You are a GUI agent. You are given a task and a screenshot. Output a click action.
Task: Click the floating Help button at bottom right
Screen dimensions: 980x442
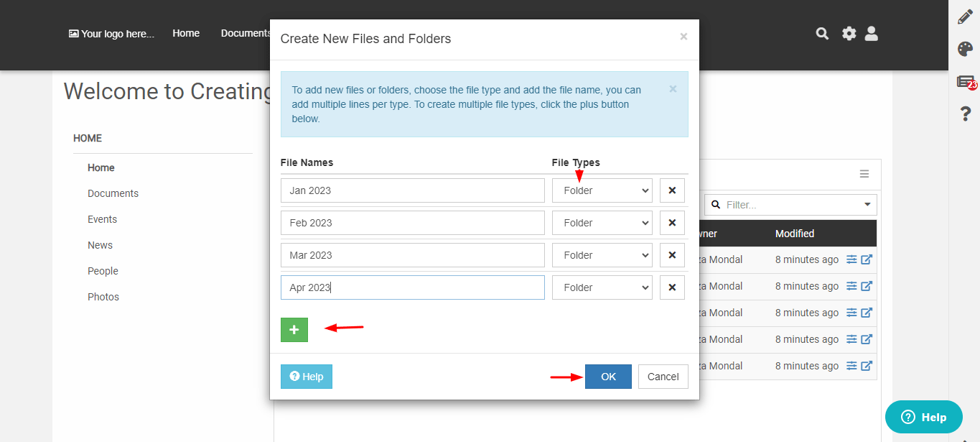[923, 417]
